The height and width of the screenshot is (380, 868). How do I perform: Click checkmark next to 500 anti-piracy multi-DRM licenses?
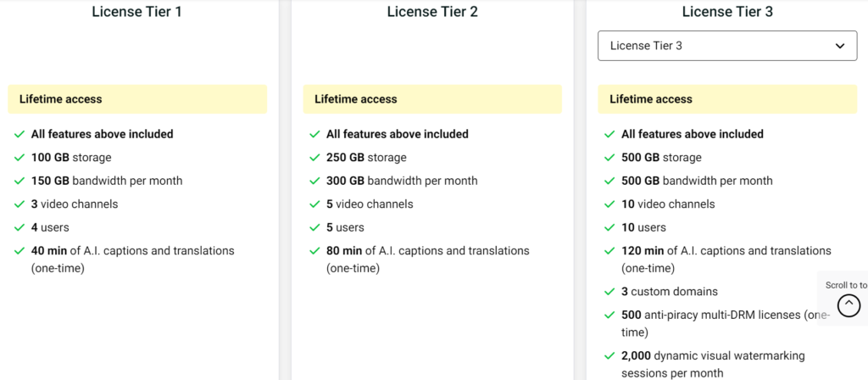609,316
